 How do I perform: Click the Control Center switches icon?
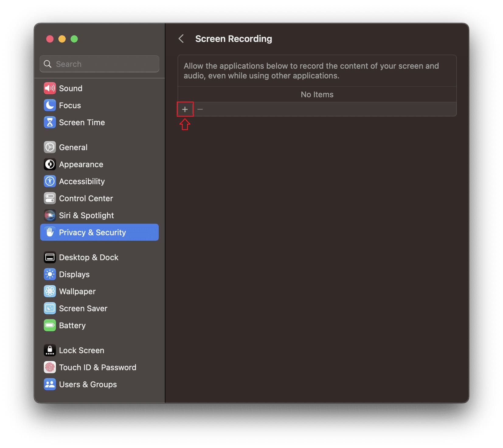(50, 198)
